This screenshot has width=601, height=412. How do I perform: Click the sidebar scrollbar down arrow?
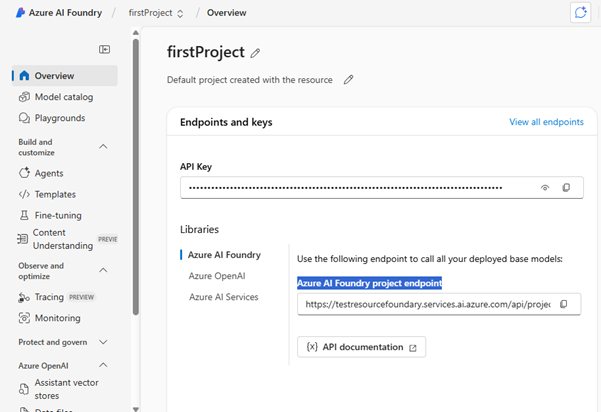[136, 409]
